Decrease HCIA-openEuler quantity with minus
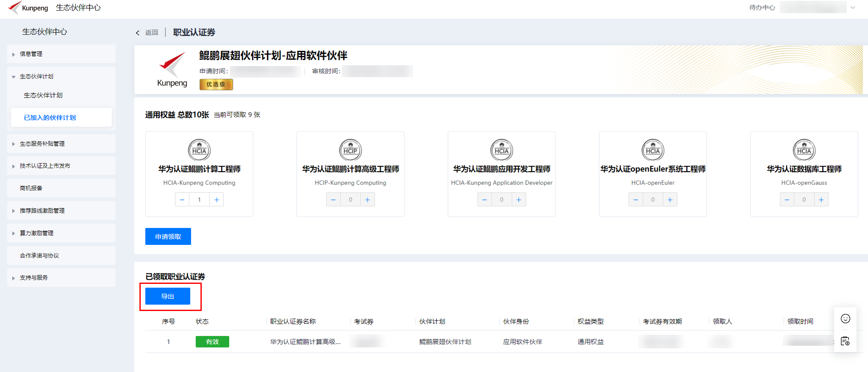 coord(636,200)
